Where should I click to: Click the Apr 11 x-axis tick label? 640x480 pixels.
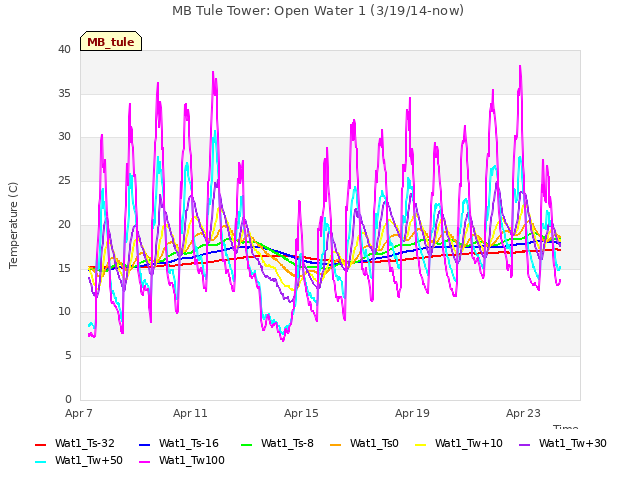click(x=190, y=413)
